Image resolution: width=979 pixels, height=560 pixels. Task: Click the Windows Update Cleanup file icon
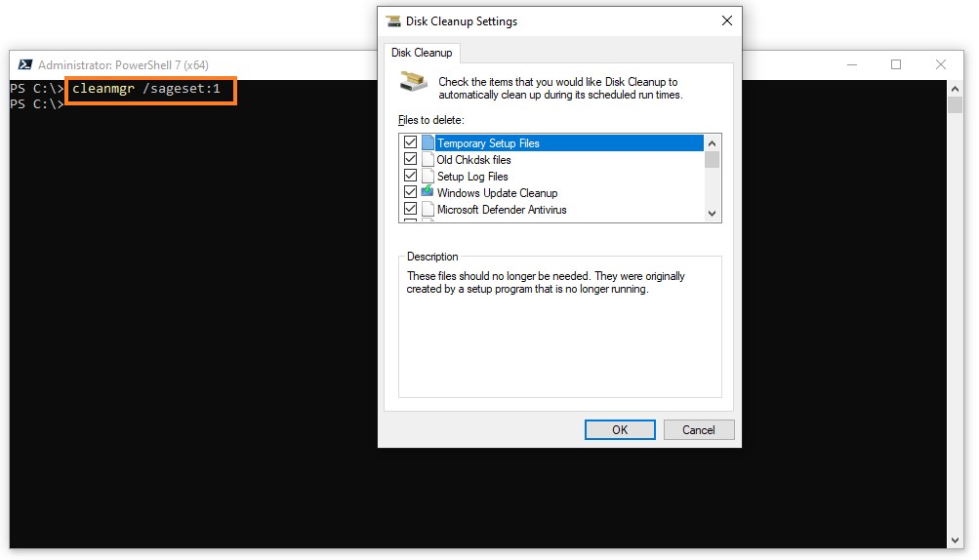pos(428,191)
